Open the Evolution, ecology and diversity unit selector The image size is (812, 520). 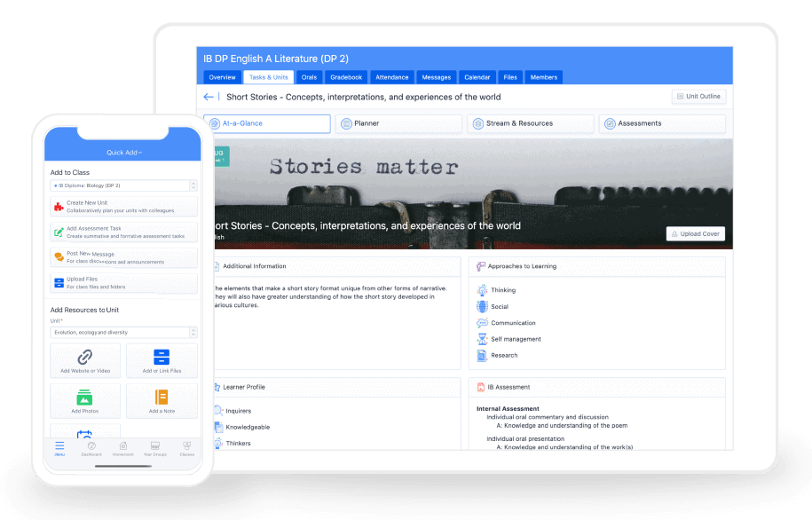(x=123, y=333)
